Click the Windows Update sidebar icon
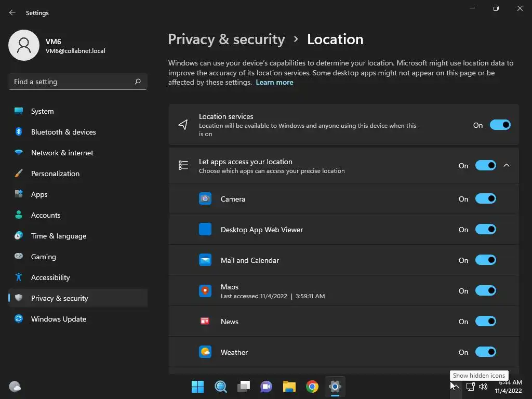Screen dimensions: 532x399 click(x=19, y=319)
